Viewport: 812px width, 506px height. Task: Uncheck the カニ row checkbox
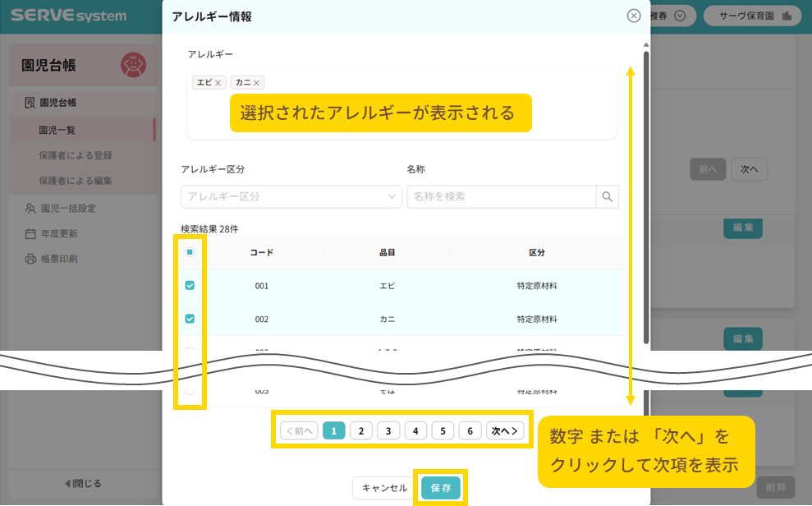coord(190,319)
